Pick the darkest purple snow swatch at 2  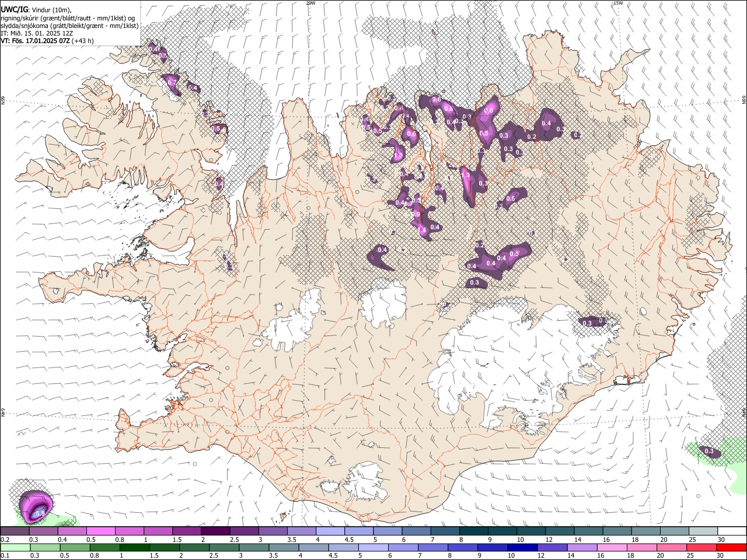click(x=215, y=531)
